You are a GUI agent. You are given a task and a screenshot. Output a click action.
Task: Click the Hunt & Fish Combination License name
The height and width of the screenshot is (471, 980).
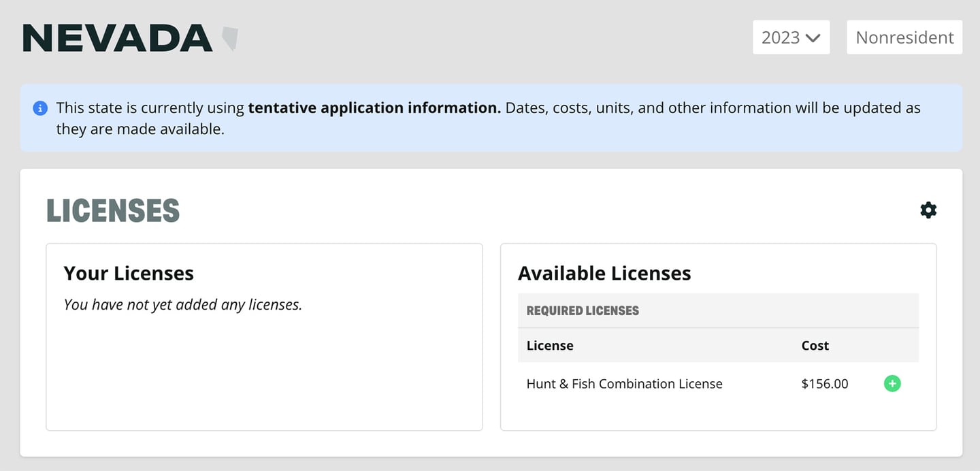(625, 384)
